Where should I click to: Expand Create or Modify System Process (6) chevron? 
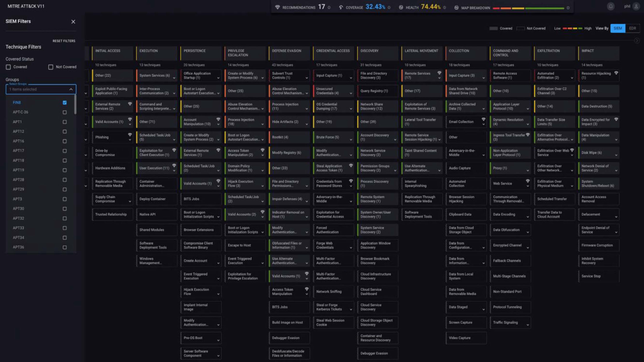(x=262, y=78)
